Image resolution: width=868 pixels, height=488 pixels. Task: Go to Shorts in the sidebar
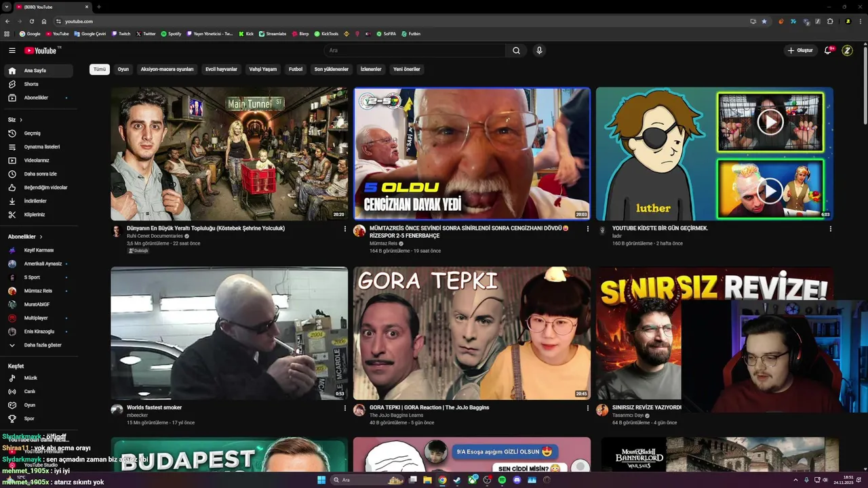pos(38,84)
